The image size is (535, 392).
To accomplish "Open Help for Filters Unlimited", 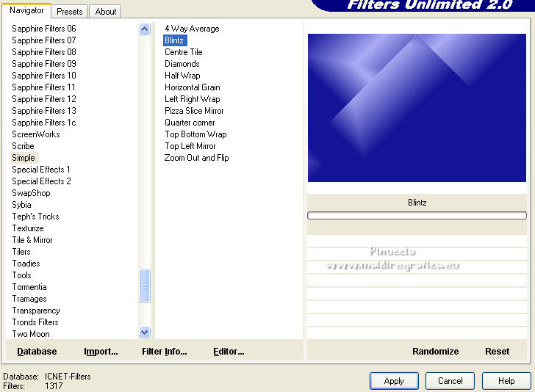I will (x=506, y=381).
